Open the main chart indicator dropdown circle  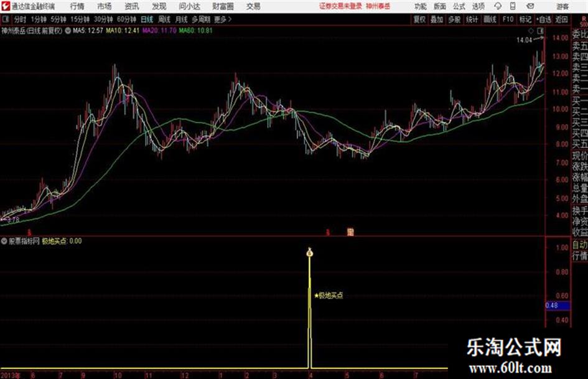coord(68,30)
